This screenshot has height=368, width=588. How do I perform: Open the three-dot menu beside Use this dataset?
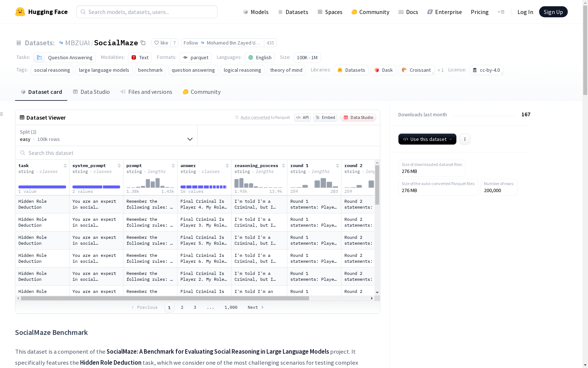465,139
